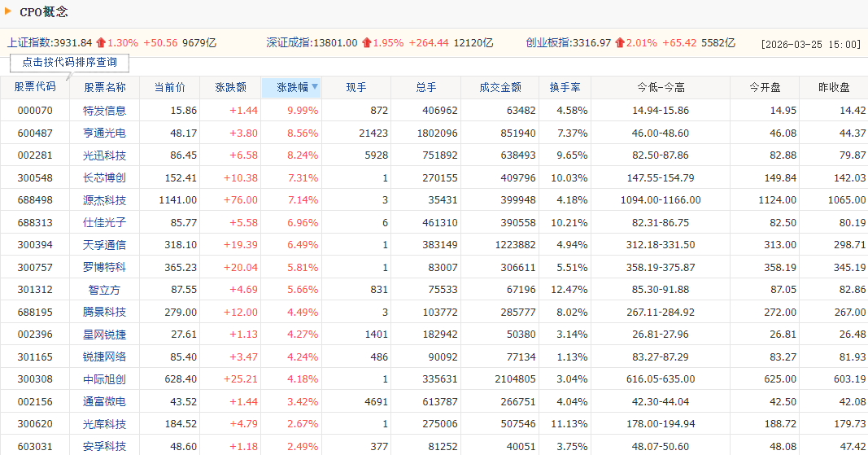Click stock code 300308
The height and width of the screenshot is (455, 868).
coord(35,379)
